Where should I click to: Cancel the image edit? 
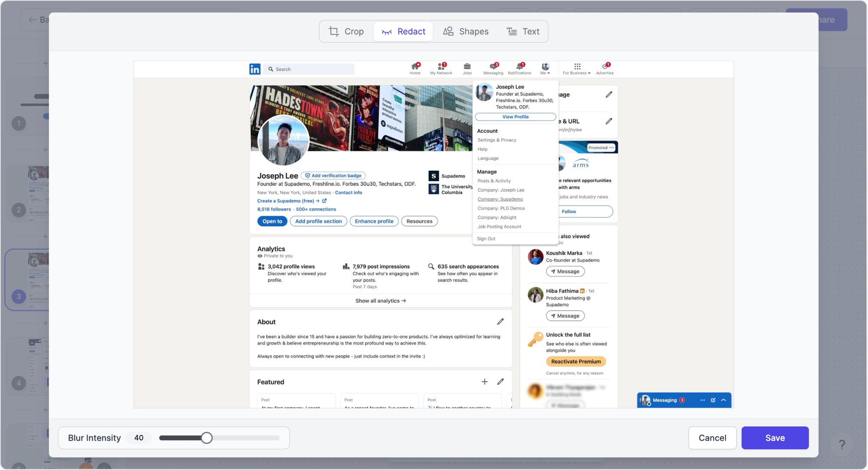click(712, 438)
